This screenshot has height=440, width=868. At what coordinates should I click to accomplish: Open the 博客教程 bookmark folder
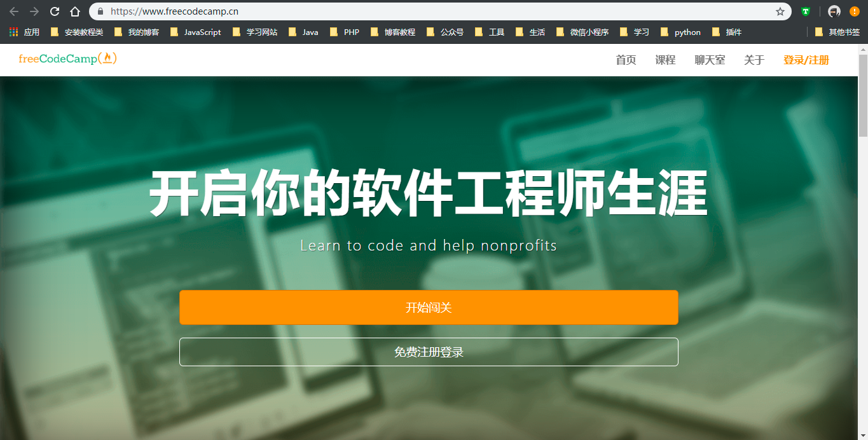(393, 32)
